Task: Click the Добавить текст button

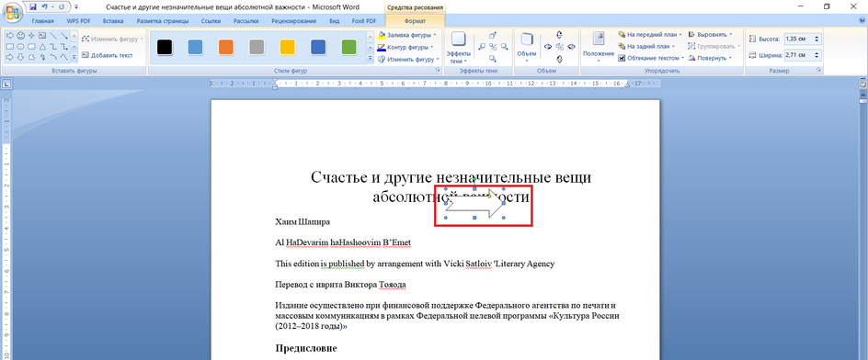Action: [108, 55]
